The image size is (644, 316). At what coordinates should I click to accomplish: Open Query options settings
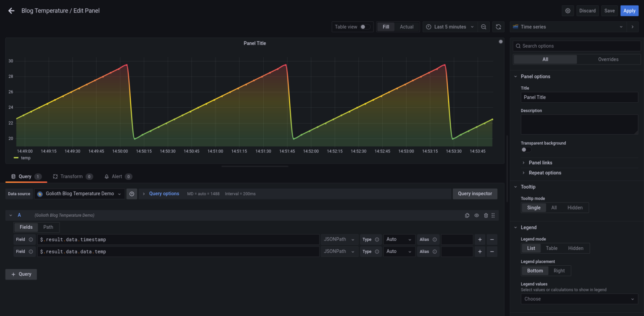[164, 194]
